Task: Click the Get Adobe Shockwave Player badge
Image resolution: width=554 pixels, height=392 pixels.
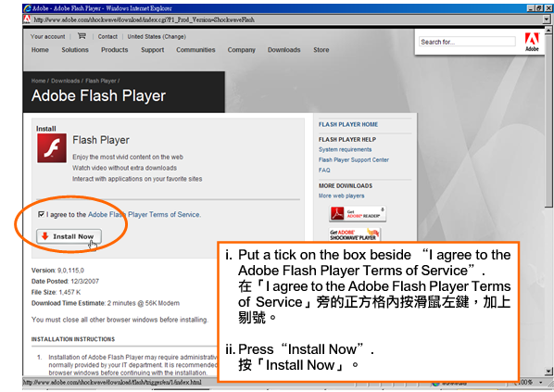Action: click(x=355, y=234)
